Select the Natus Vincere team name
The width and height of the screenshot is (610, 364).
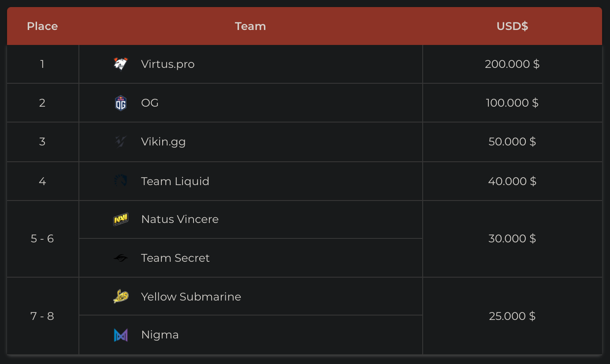[180, 219]
